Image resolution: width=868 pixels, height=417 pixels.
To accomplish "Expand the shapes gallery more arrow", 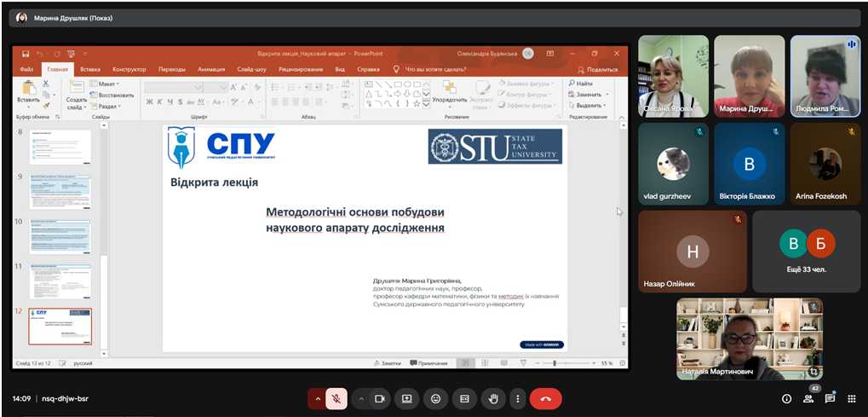I will tap(426, 104).
